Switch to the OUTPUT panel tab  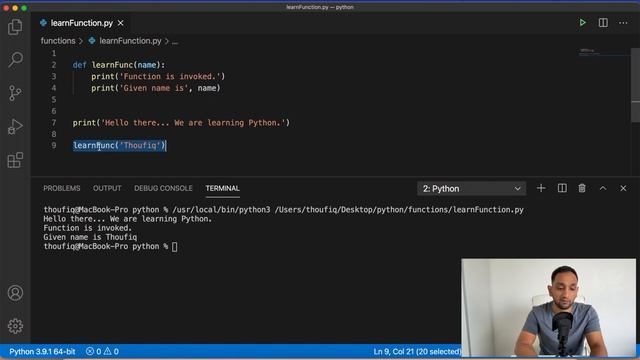(107, 188)
